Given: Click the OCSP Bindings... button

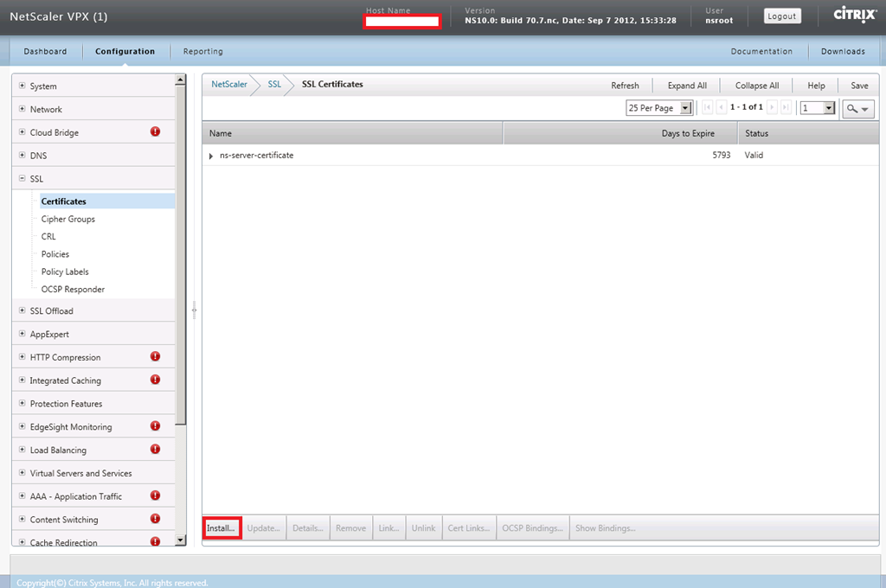Looking at the screenshot, I should coord(532,528).
